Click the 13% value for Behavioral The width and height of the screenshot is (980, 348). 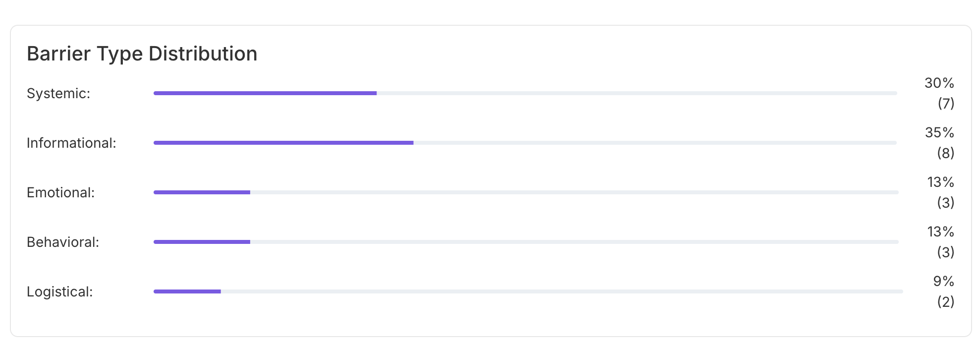coord(940,232)
